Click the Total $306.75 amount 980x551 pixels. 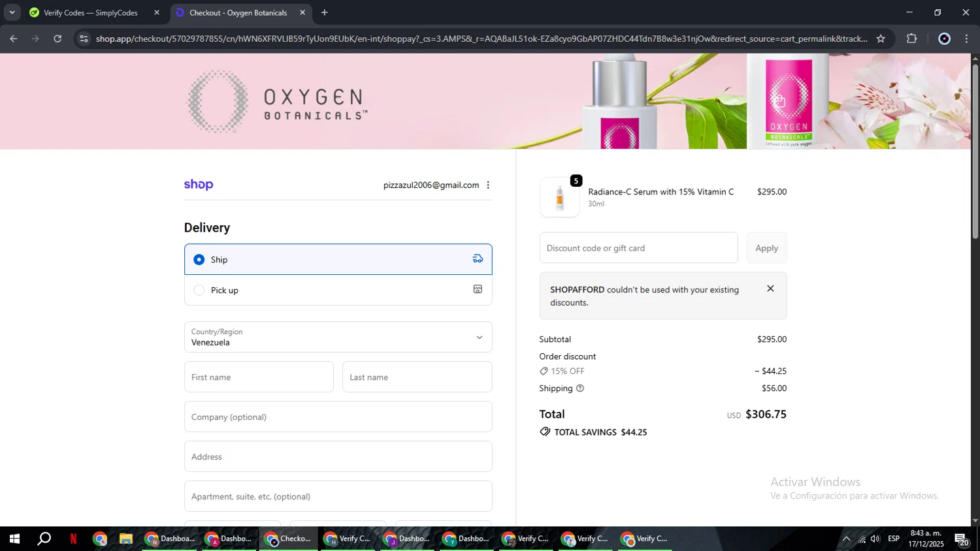coord(766,415)
